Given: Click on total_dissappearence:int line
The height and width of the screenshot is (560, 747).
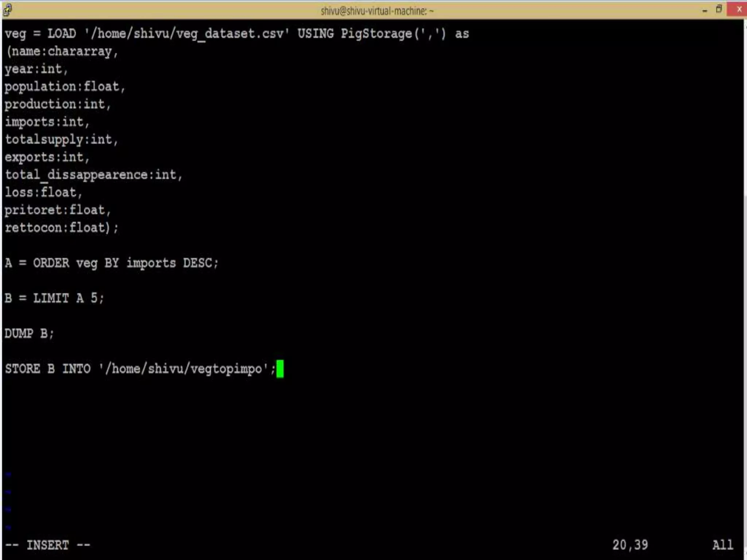Looking at the screenshot, I should click(x=93, y=175).
